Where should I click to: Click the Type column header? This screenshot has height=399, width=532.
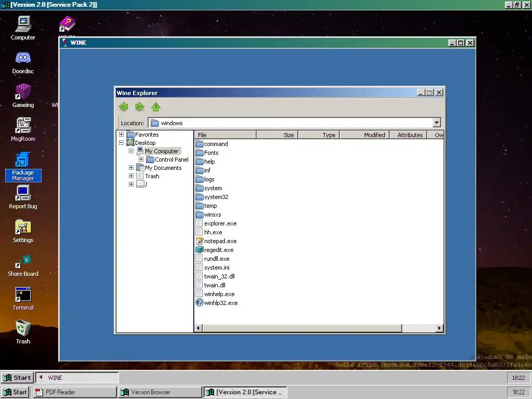(319, 135)
